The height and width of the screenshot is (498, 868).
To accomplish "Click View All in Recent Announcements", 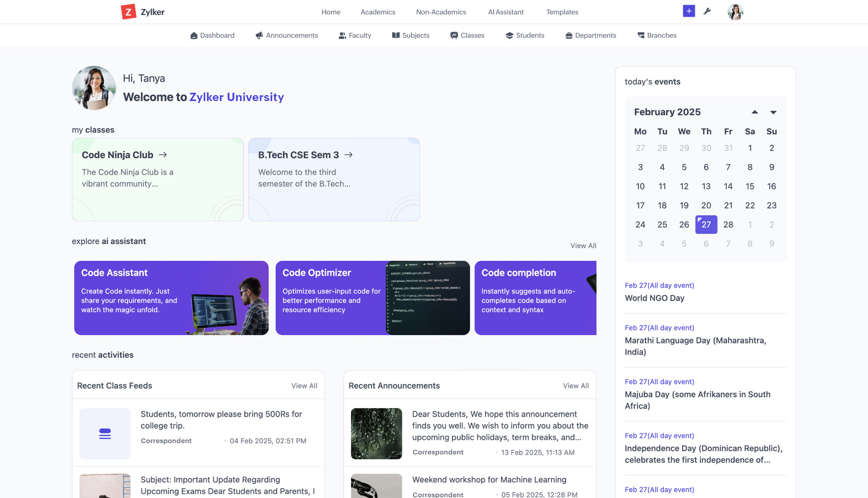I will click(576, 386).
